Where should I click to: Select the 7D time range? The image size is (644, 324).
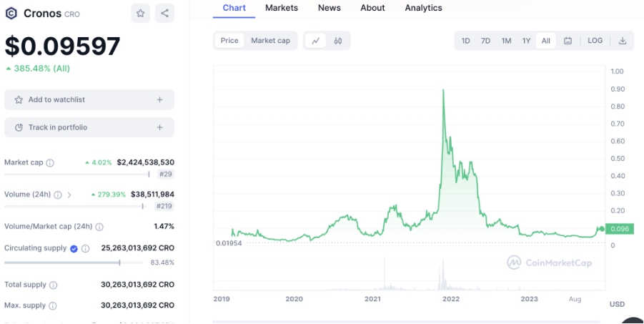tap(485, 41)
